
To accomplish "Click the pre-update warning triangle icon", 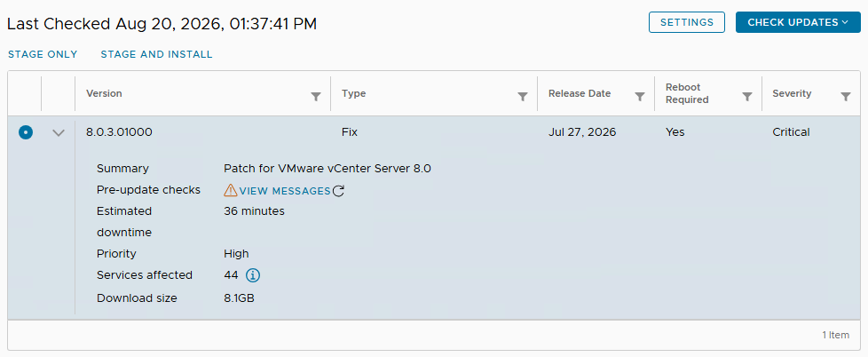I will click(230, 190).
